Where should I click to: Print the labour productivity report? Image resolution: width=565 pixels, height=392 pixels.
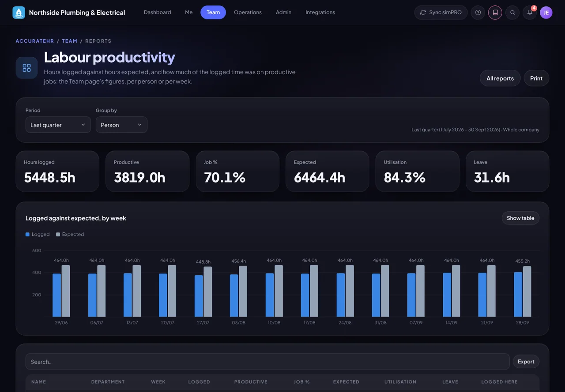536,78
